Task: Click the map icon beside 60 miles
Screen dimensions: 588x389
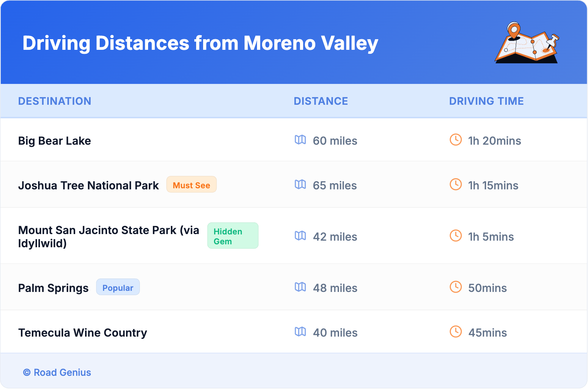Action: click(x=300, y=140)
